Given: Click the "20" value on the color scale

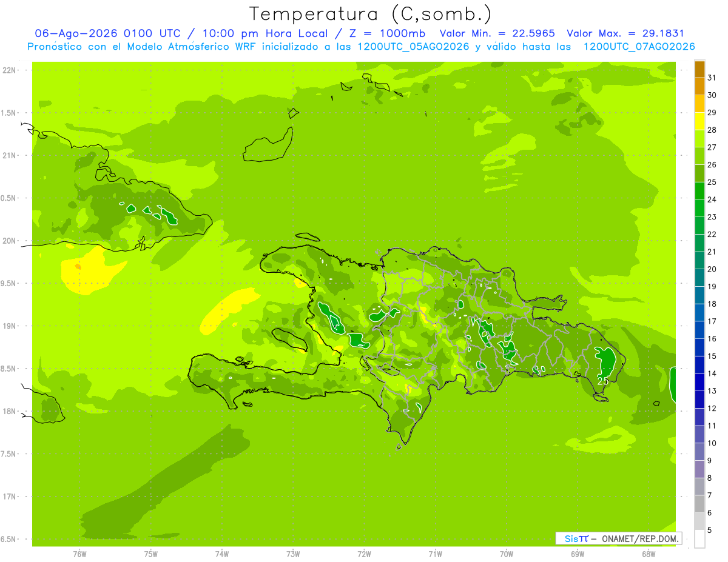Looking at the screenshot, I should [x=712, y=269].
